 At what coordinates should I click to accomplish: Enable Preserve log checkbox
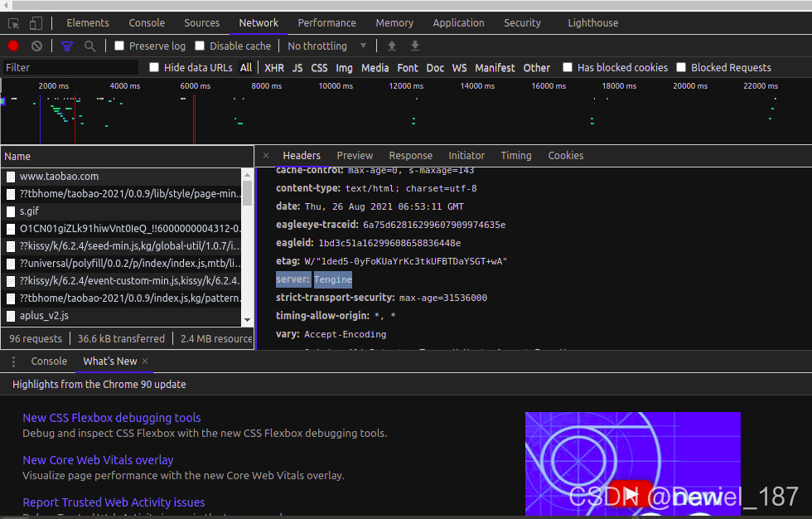coord(119,46)
